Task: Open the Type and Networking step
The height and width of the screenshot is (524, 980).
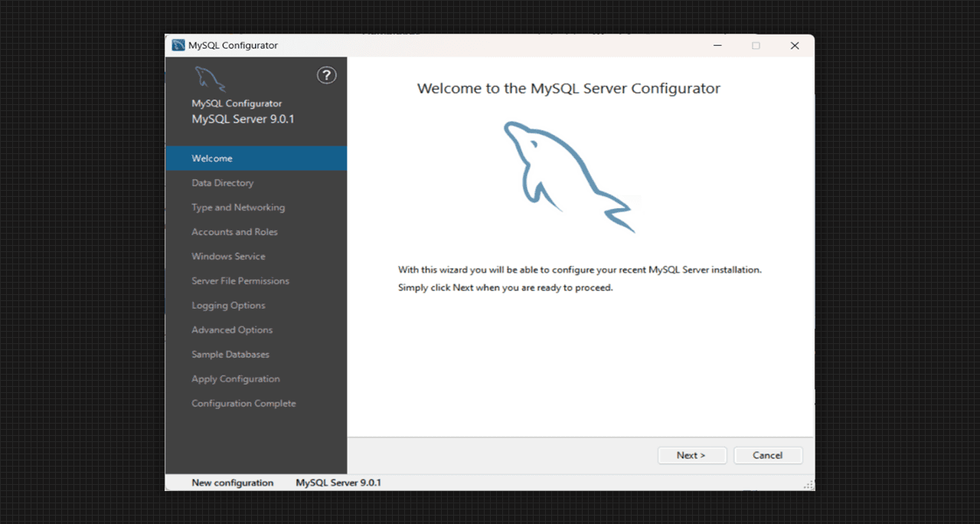Action: (x=237, y=208)
